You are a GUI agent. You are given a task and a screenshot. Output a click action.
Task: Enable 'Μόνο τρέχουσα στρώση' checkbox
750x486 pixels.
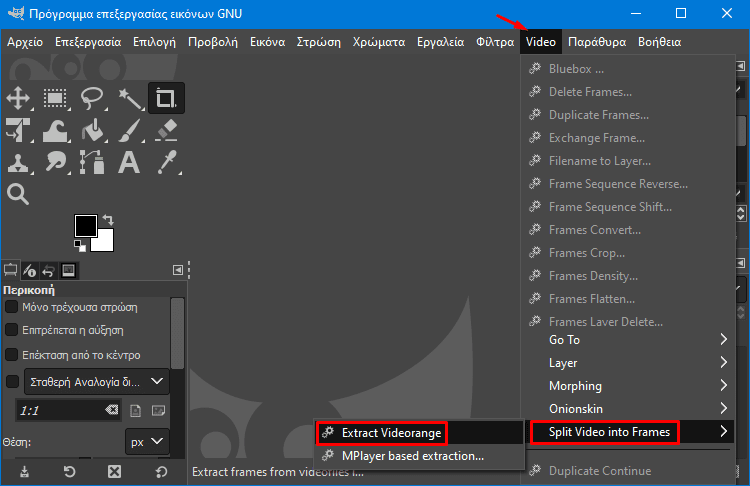(11, 307)
